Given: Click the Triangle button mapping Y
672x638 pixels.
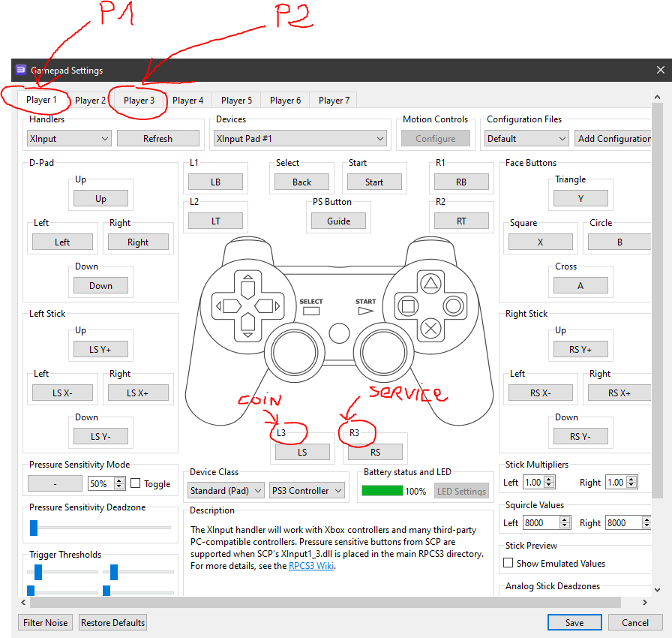Looking at the screenshot, I should pyautogui.click(x=581, y=198).
